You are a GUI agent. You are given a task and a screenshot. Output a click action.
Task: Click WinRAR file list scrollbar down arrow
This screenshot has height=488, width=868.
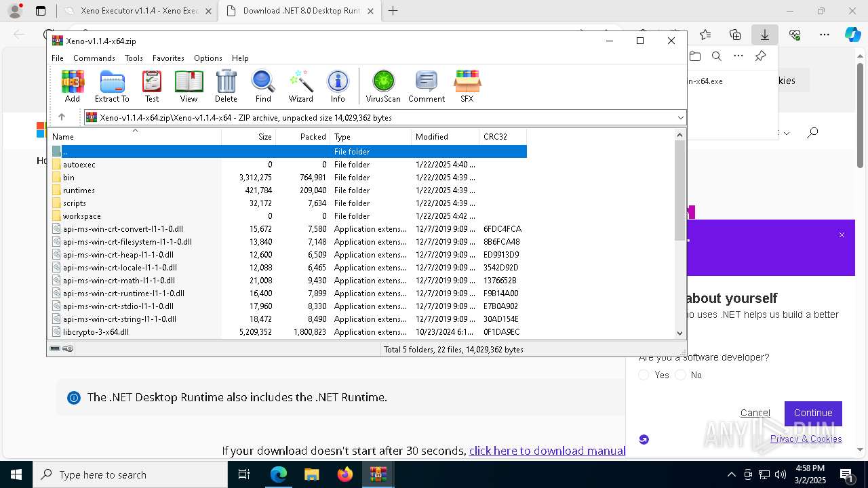680,333
